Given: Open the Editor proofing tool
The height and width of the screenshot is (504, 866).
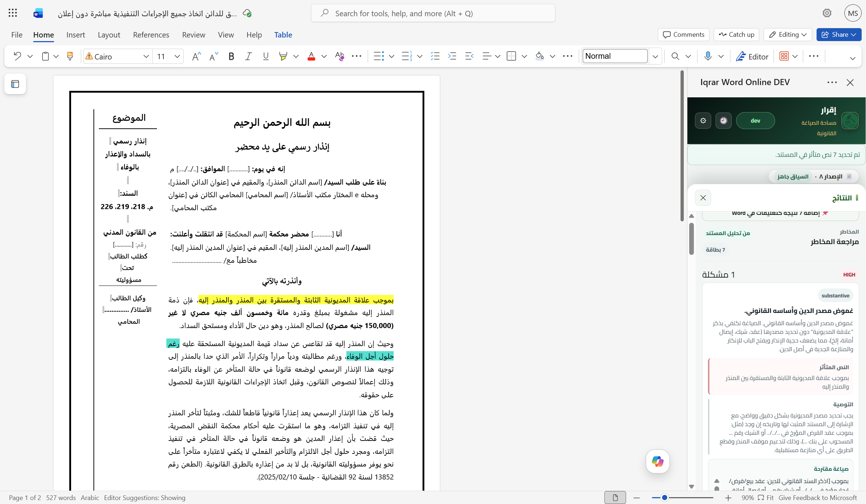Looking at the screenshot, I should 752,57.
